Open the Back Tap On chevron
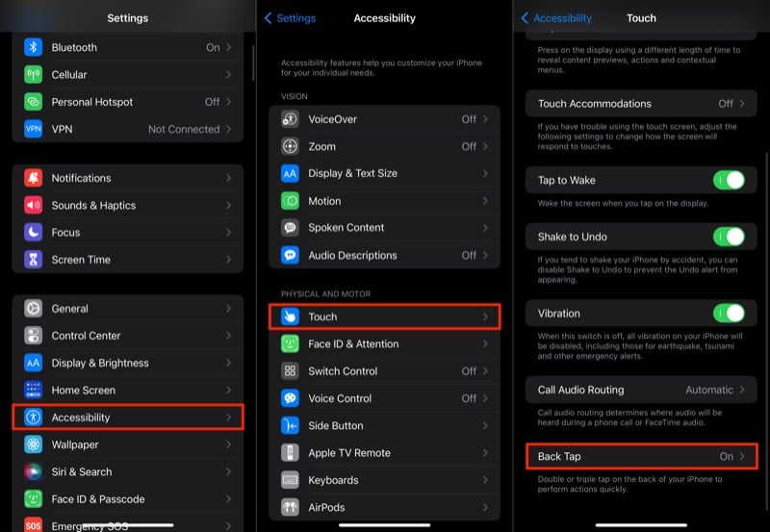Image resolution: width=770 pixels, height=532 pixels. click(x=742, y=456)
